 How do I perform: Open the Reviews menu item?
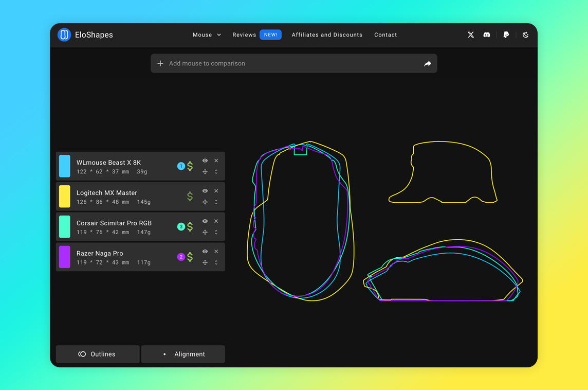pyautogui.click(x=244, y=34)
